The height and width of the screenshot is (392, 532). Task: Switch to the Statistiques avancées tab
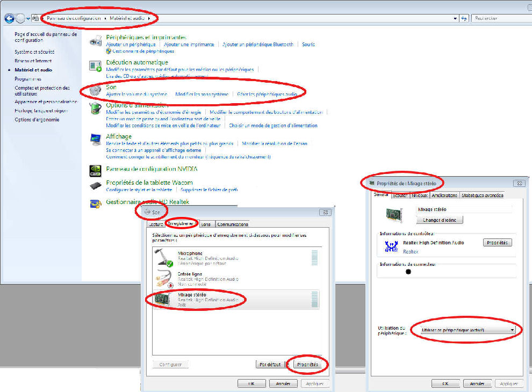coord(482,195)
